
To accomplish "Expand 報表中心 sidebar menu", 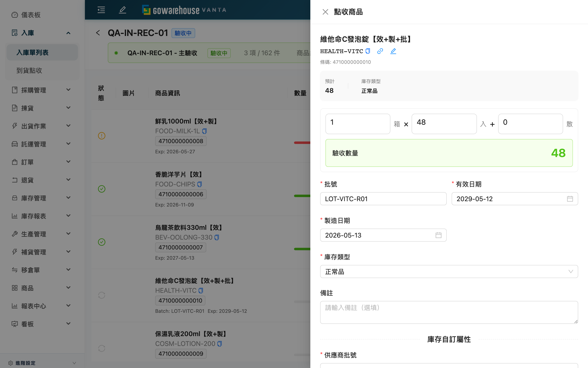I will [42, 306].
